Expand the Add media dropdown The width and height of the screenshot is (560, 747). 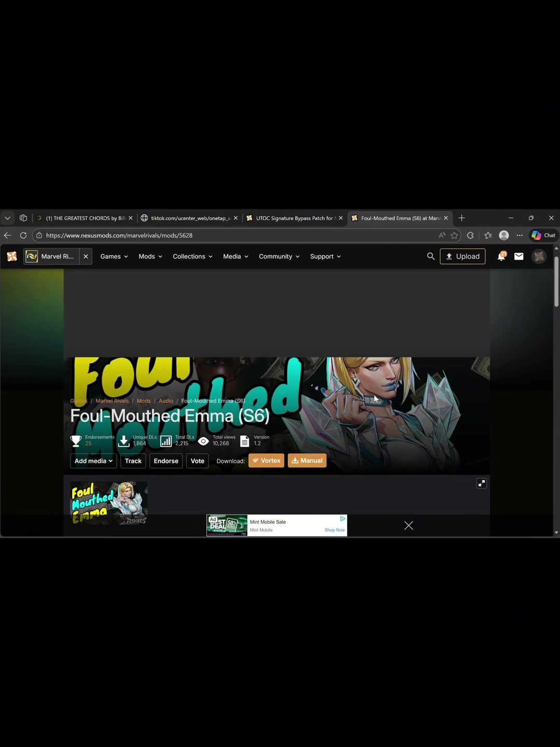[93, 461]
